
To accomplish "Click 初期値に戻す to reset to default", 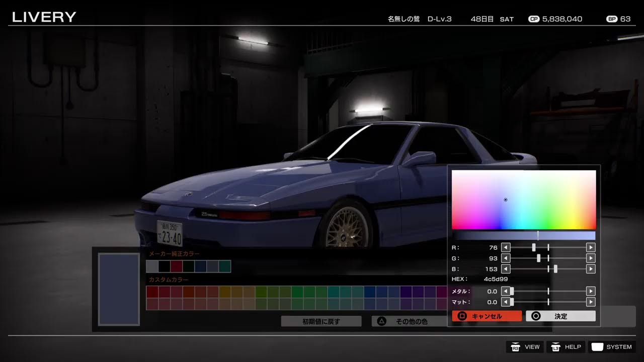I will pos(321,321).
